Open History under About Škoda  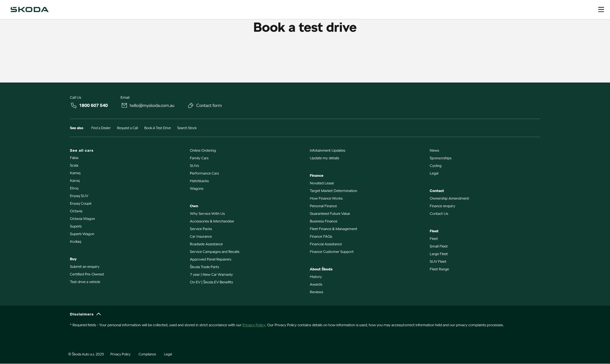316,277
